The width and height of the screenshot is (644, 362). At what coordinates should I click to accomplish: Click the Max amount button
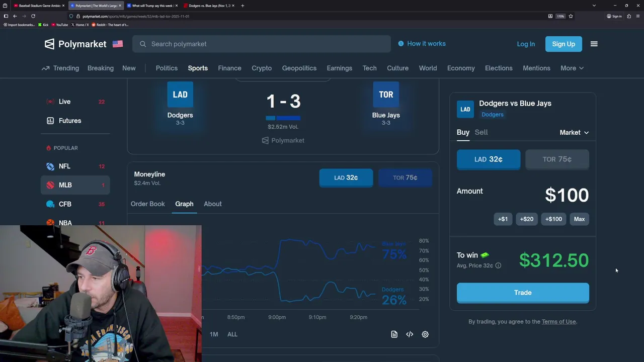579,219
